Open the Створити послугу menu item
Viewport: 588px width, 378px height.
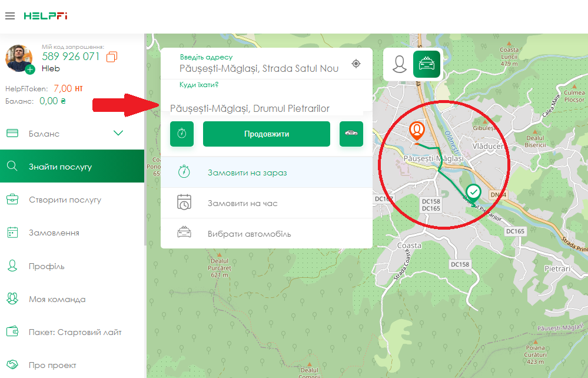click(x=65, y=200)
